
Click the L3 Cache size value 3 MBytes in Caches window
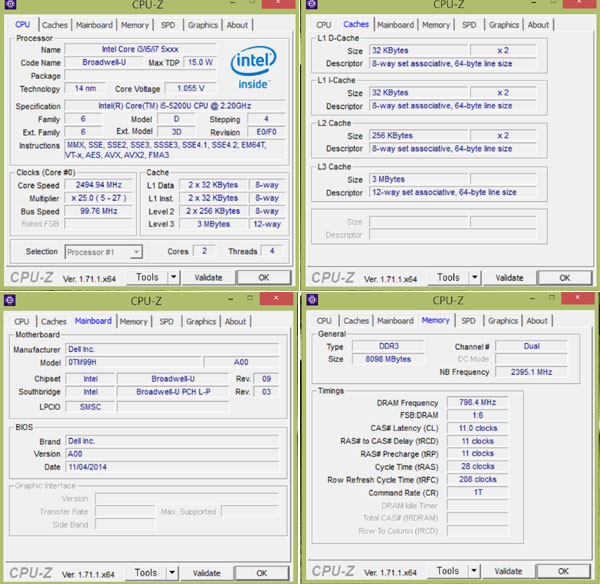point(418,179)
